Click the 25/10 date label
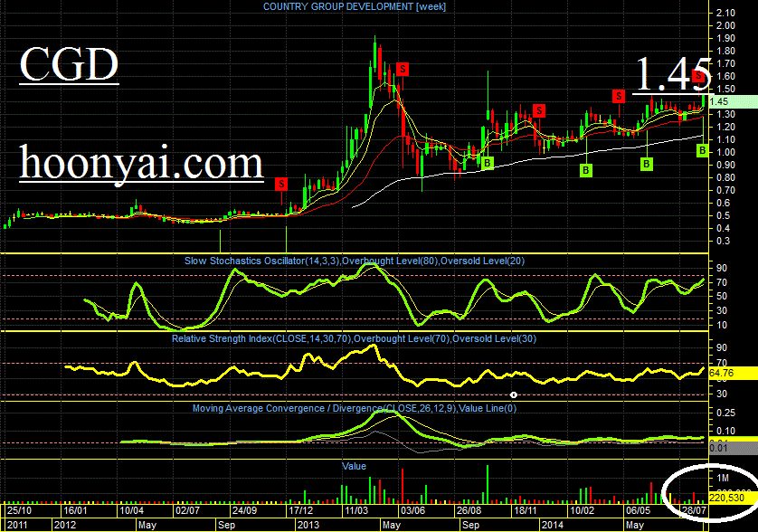Image resolution: width=758 pixels, height=532 pixels. (19, 510)
